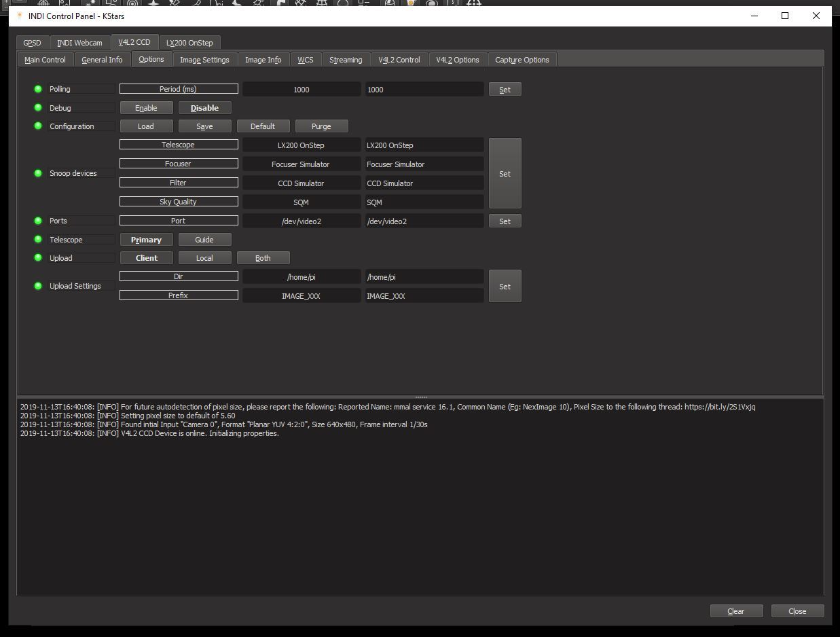The height and width of the screenshot is (637, 840).
Task: Go to the V4L2 Options tab
Action: (458, 60)
